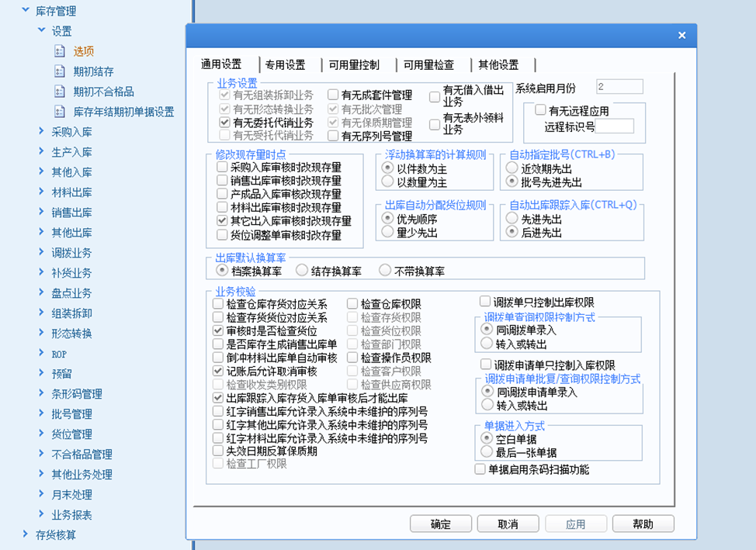
Task: Expand the 销售出库 node
Action: (41, 212)
